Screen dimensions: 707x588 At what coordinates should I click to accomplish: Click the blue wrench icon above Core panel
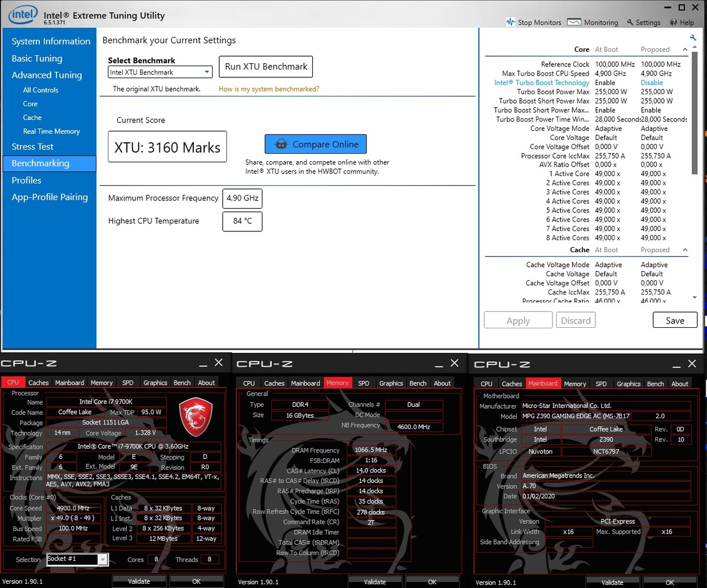click(x=693, y=38)
